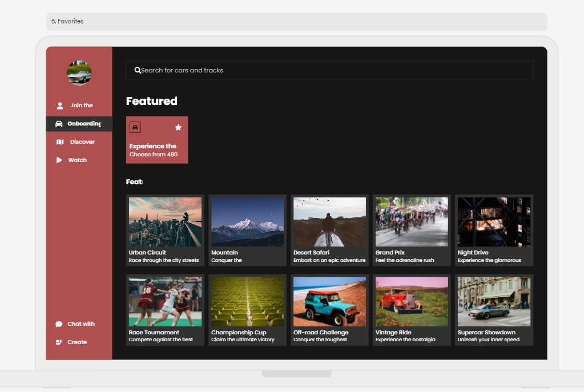
Task: Click the text 'Unleash your inner speed'
Action: pyautogui.click(x=489, y=340)
